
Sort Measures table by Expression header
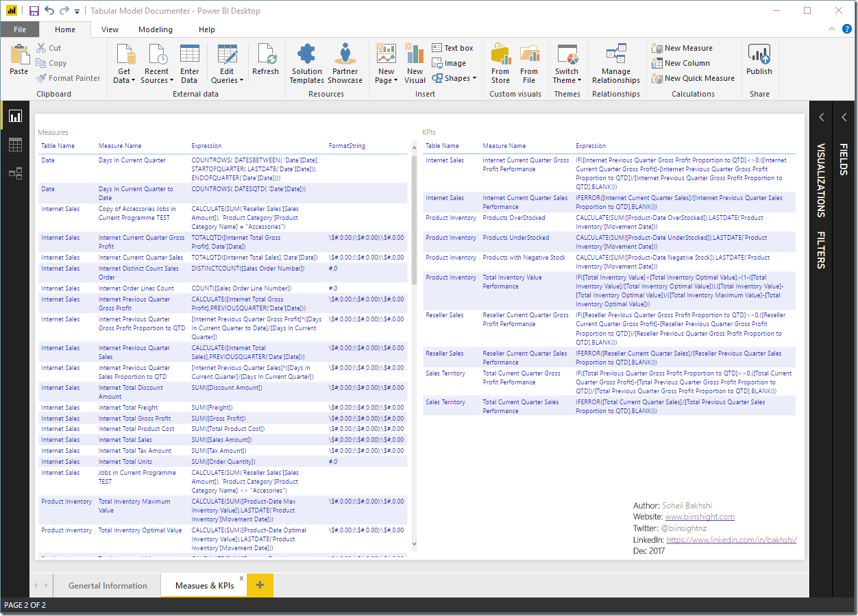pos(206,146)
